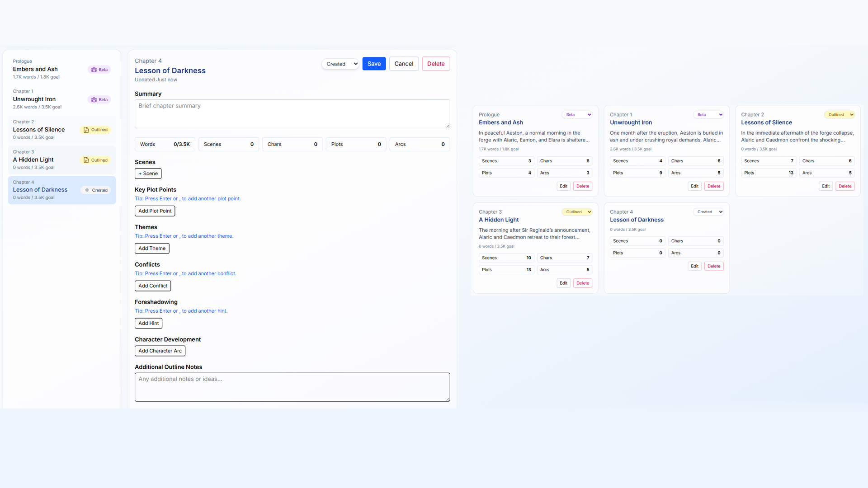Edit the Unwrought Iron chapter card

(694, 186)
